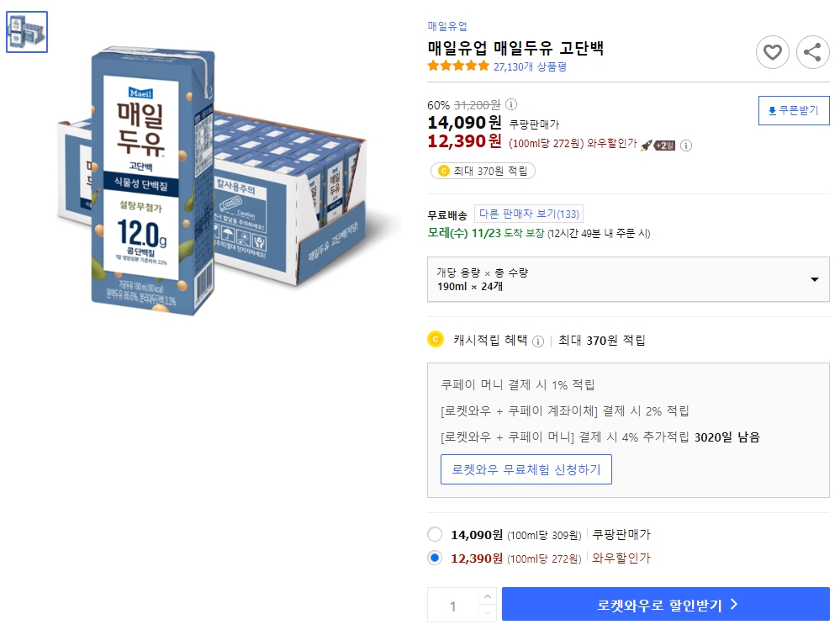This screenshot has height=630, width=840.
Task: Apply via 로켓와우 무료체험 신청하기 link
Action: click(x=525, y=470)
